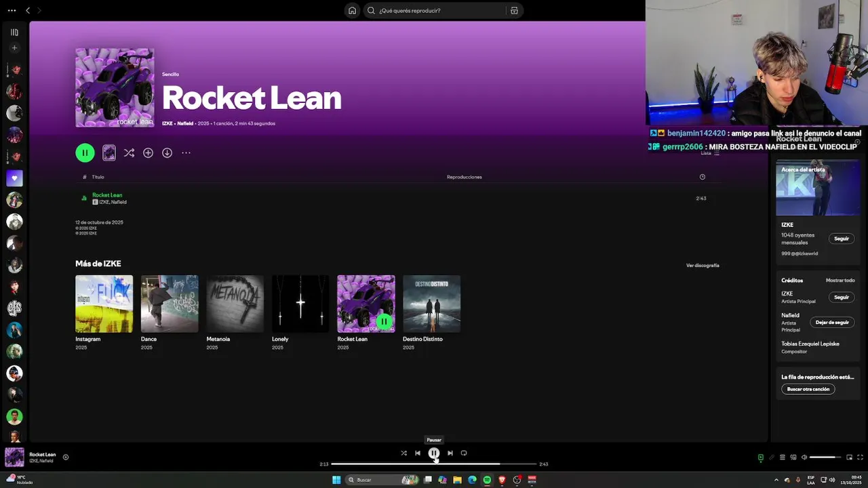Screen dimensions: 868x488
Task: Open the Dance album cover
Action: tap(170, 304)
